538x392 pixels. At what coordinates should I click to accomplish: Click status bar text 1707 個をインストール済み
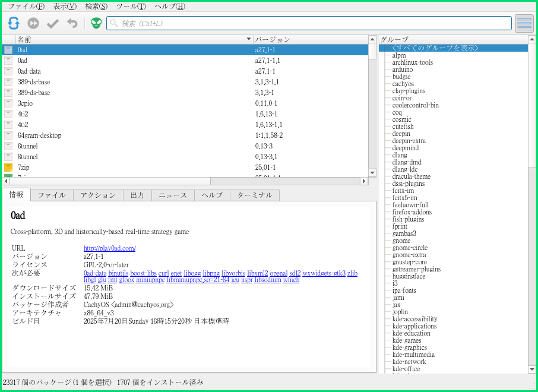pos(160,382)
